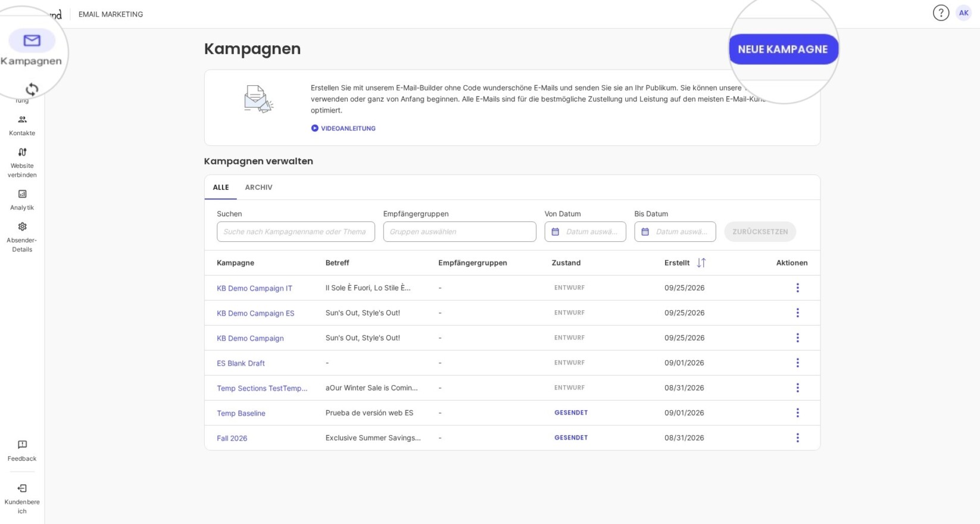980x524 pixels.
Task: Open the VIDEOANLEITUNG link
Action: 344,128
